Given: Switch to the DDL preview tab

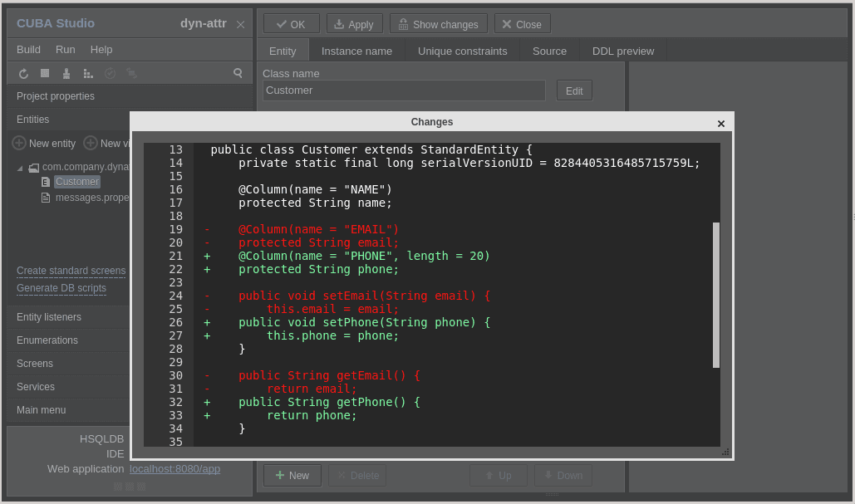Looking at the screenshot, I should click(623, 51).
